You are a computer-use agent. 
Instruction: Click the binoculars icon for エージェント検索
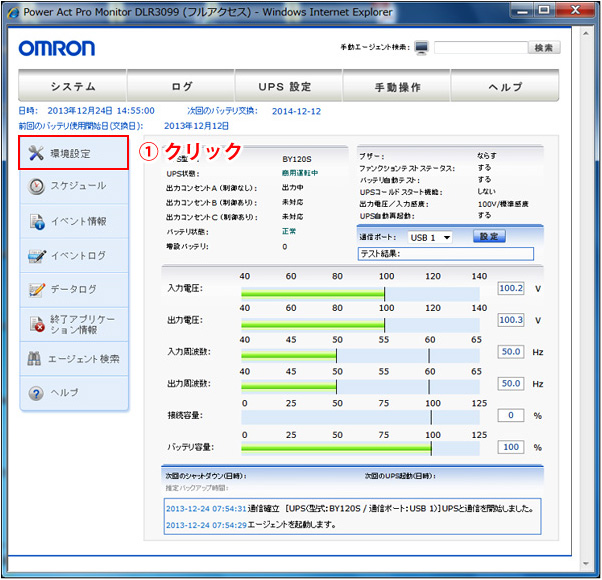pos(36,358)
